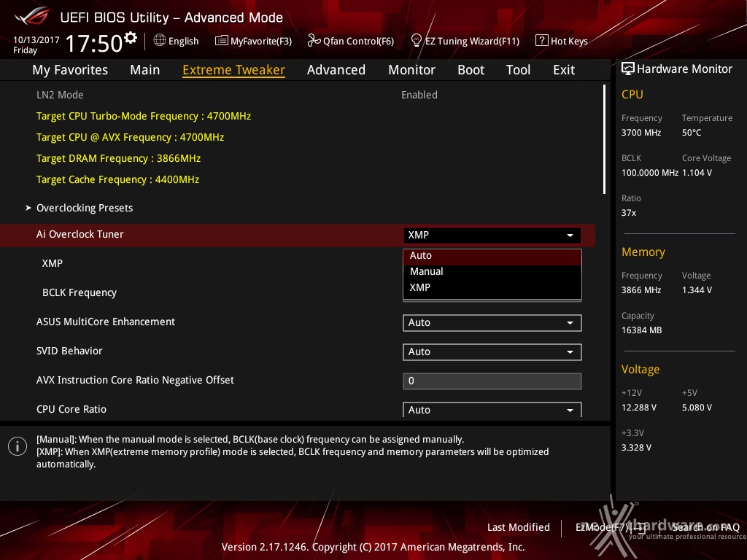Select the CPU Core Ratio label

click(x=71, y=409)
